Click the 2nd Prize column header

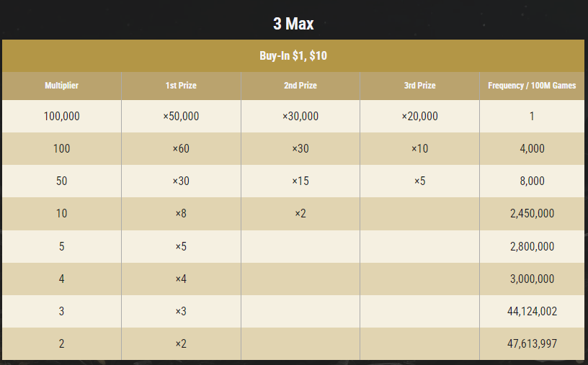click(x=300, y=86)
